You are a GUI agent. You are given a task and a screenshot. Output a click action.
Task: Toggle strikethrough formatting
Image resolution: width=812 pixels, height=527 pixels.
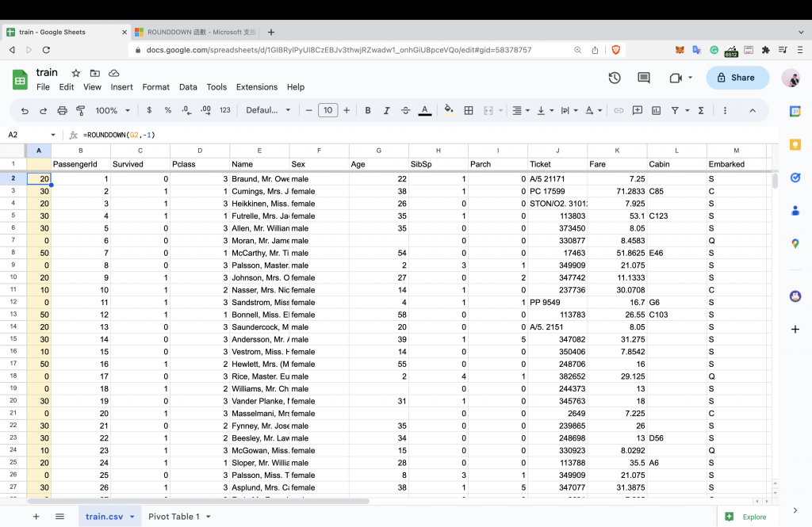(405, 110)
